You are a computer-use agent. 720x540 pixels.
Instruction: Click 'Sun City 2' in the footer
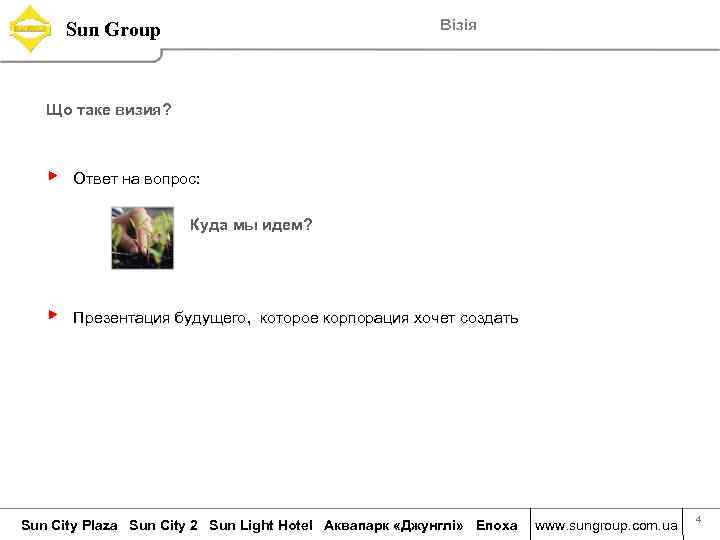pyautogui.click(x=163, y=525)
